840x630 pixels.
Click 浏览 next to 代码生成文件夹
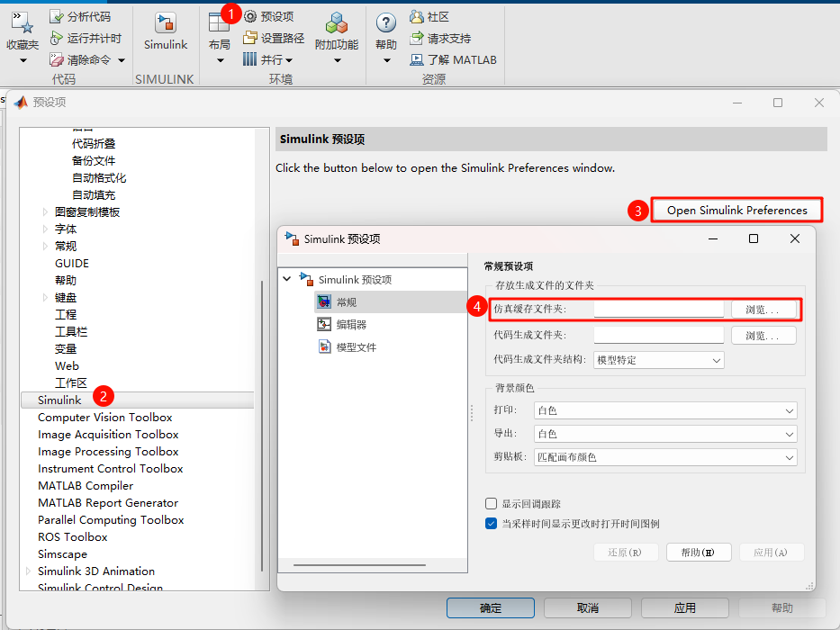(763, 336)
